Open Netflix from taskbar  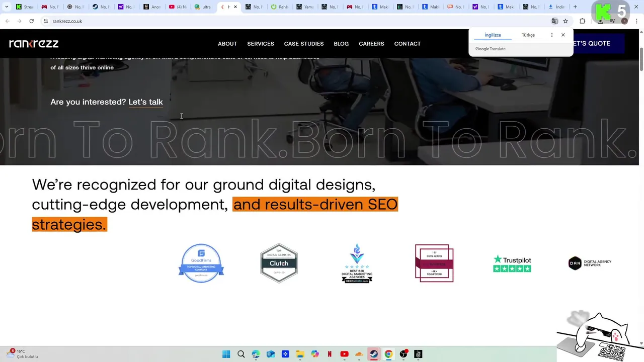330,354
